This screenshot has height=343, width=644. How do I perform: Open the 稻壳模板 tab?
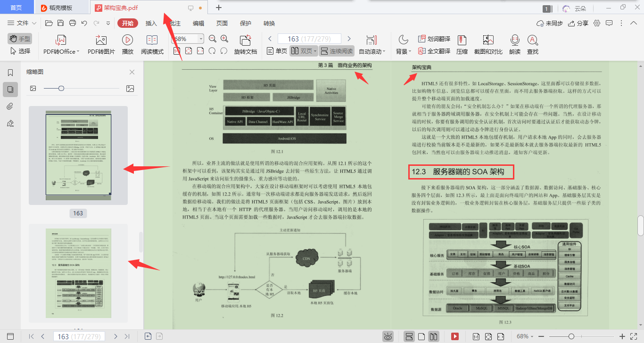61,8
